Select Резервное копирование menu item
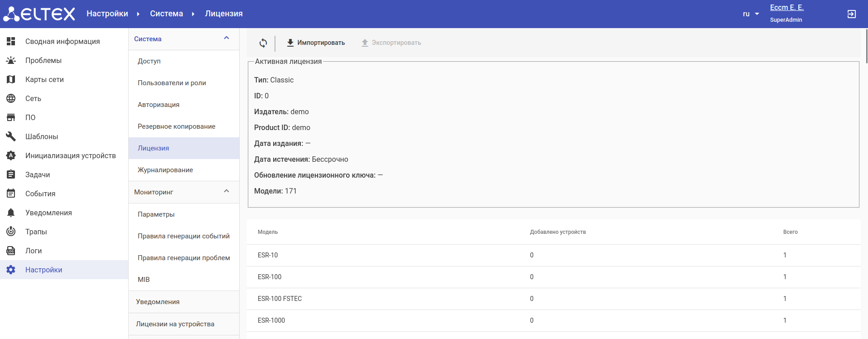The image size is (868, 339). [x=176, y=126]
